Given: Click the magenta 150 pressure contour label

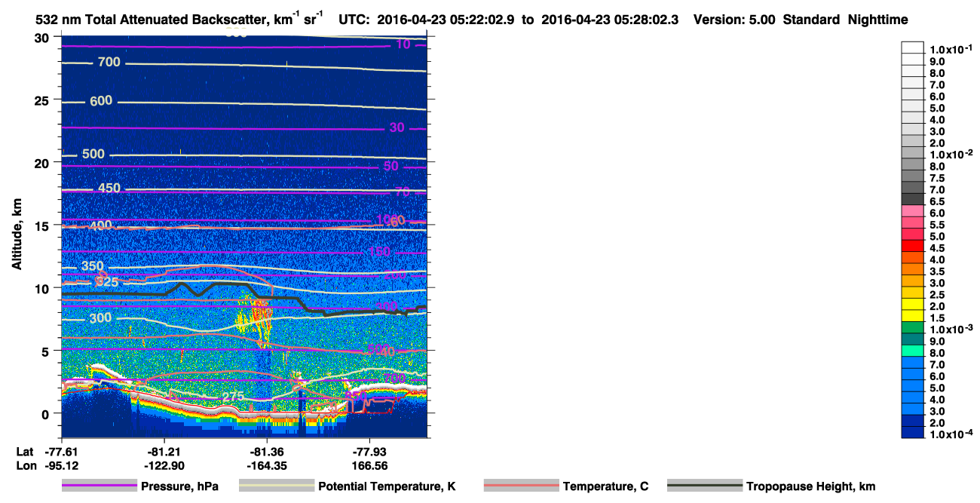Looking at the screenshot, I should pos(379,252).
